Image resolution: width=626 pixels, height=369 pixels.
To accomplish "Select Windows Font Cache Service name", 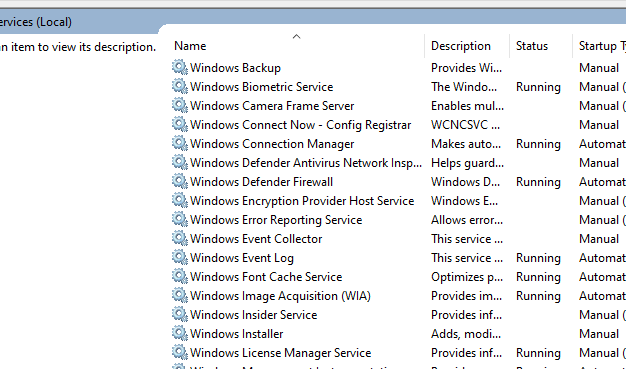I will tap(266, 277).
